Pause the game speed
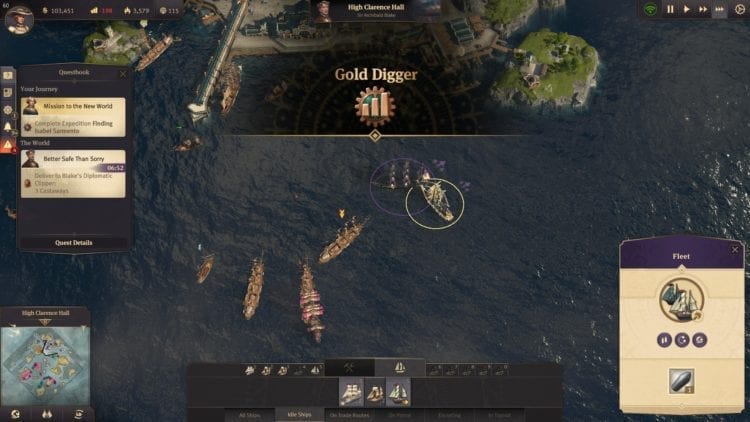Viewport: 750px width, 422px height. point(670,10)
